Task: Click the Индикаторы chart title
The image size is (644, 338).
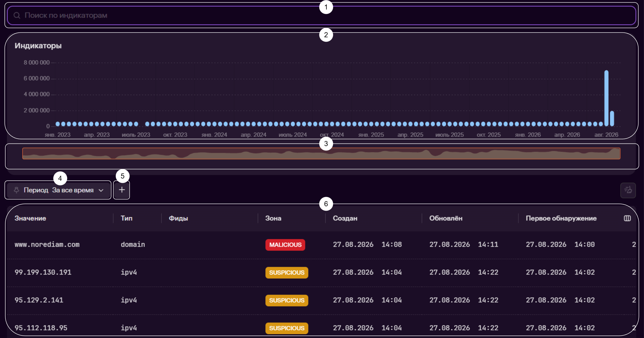Action: pyautogui.click(x=38, y=46)
